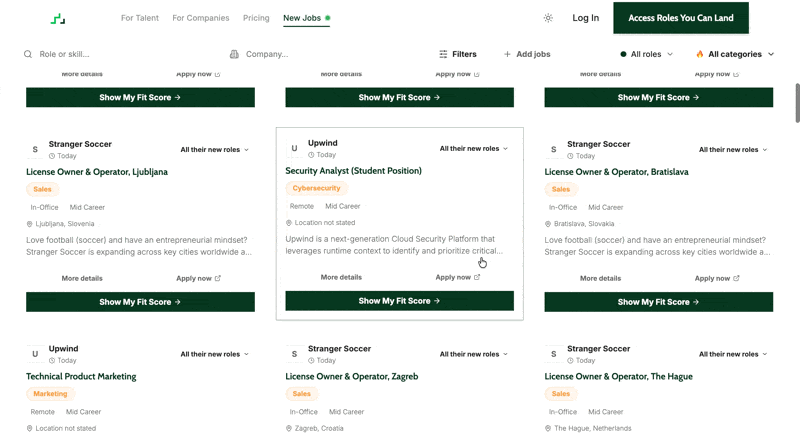Click Upwind avatar on Security Analyst card
This screenshot has height=433, width=800.
(294, 148)
